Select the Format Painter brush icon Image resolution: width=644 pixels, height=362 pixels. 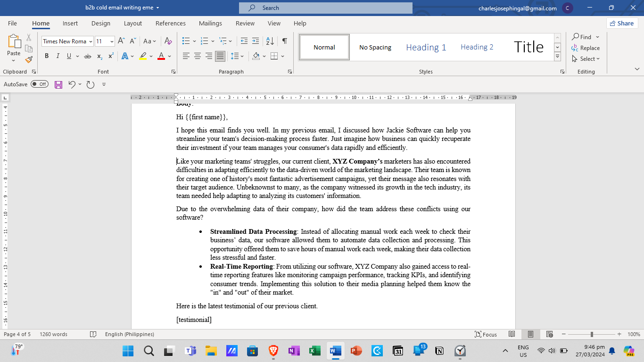[29, 59]
